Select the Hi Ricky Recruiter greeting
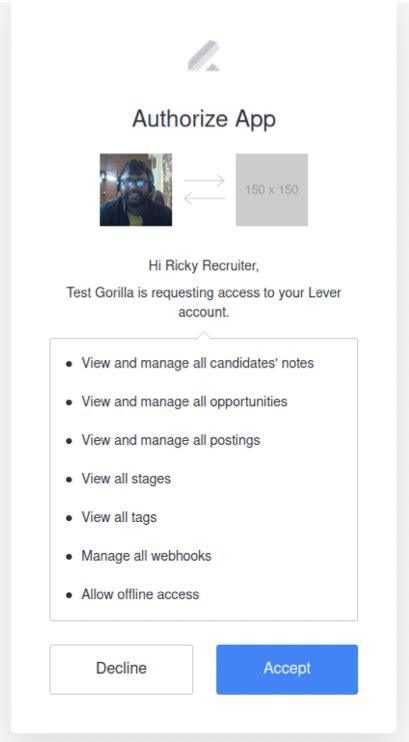This screenshot has width=409, height=742. coord(204,266)
